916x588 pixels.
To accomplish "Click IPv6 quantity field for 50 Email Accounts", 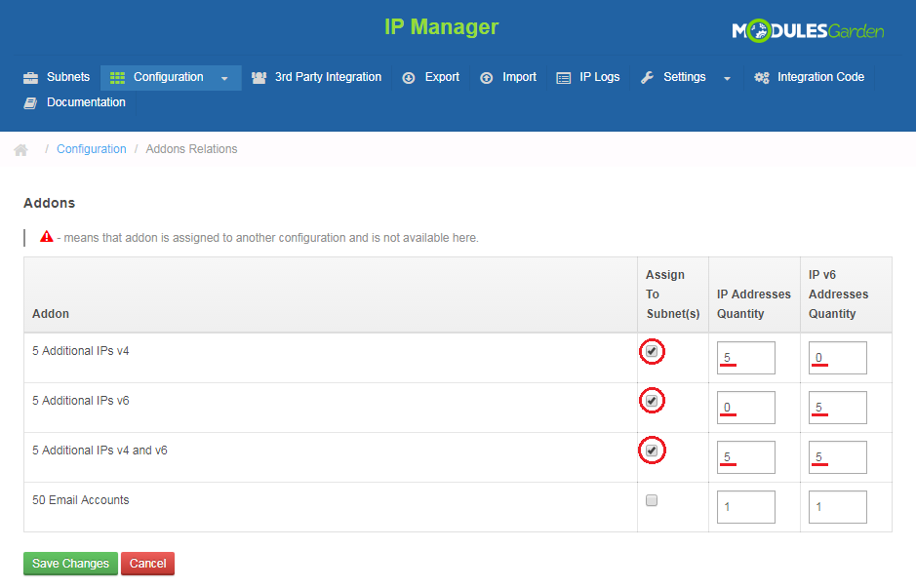I will tap(837, 507).
